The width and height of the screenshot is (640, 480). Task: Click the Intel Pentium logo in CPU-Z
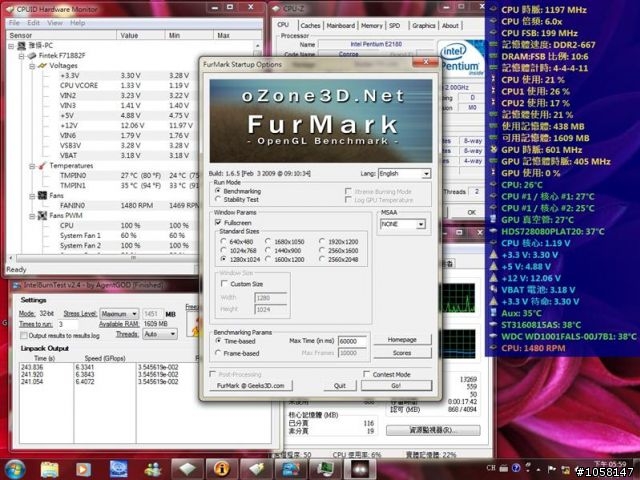point(461,59)
